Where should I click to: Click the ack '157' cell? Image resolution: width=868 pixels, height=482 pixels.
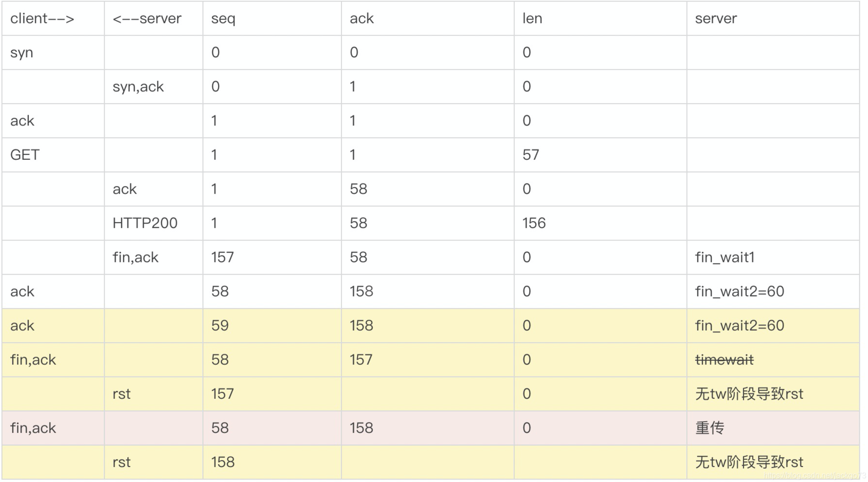360,360
